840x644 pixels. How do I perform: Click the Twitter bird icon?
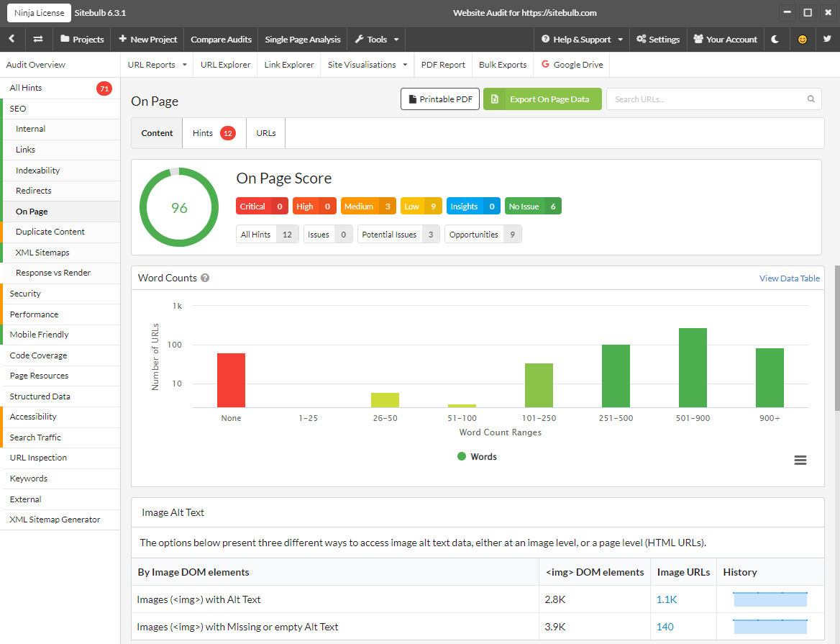(828, 40)
